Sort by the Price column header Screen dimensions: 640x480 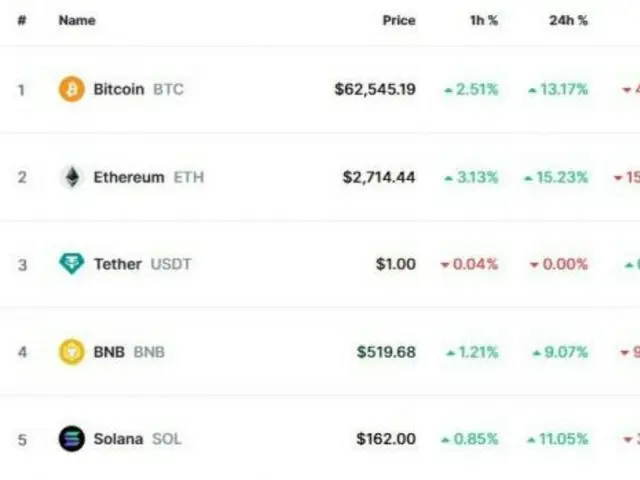click(x=399, y=20)
